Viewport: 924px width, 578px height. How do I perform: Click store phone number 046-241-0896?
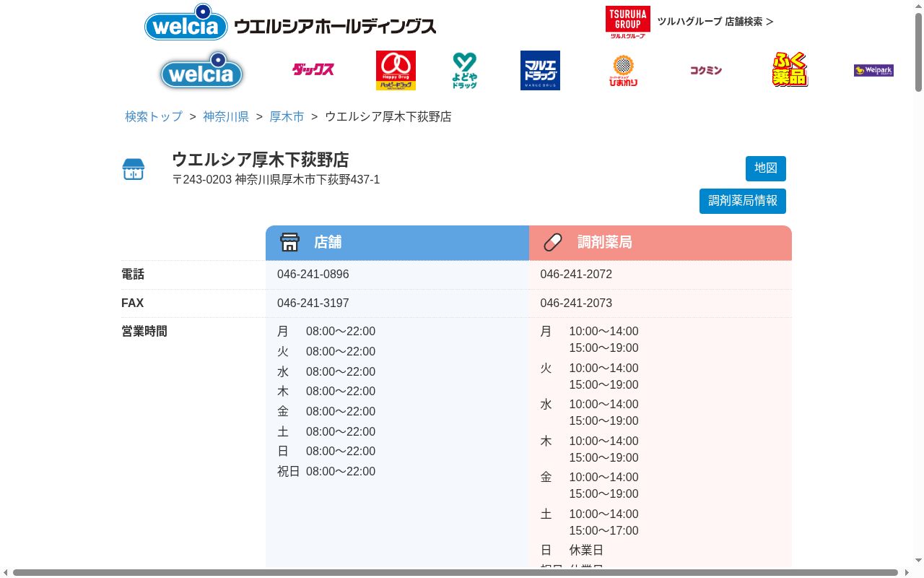313,275
